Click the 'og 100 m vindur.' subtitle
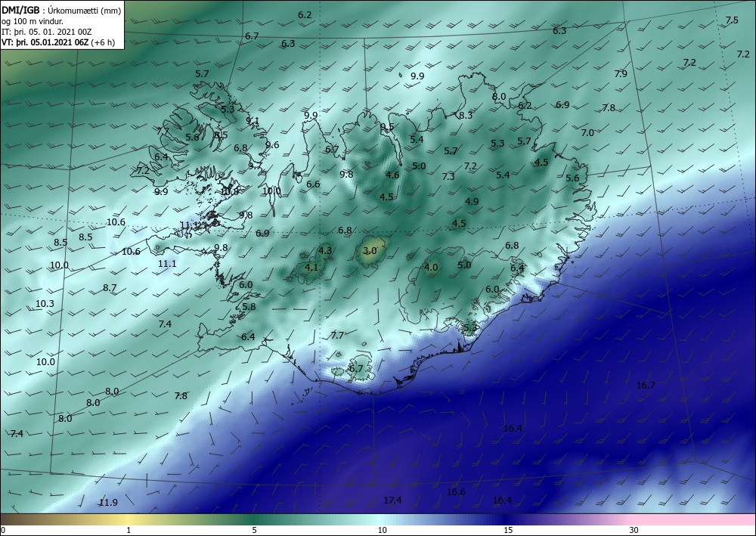This screenshot has height=536, width=756. (x=33, y=21)
